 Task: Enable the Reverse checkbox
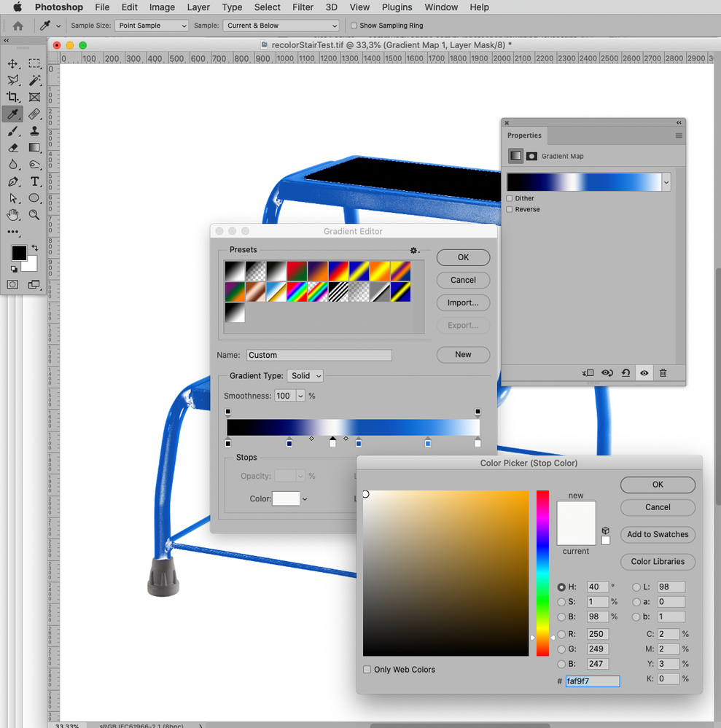(509, 209)
